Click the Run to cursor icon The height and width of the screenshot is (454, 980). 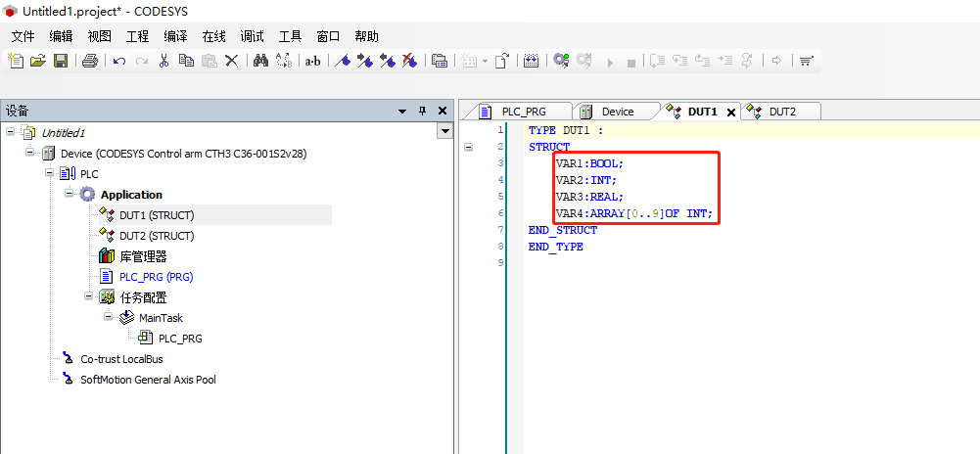click(x=724, y=61)
